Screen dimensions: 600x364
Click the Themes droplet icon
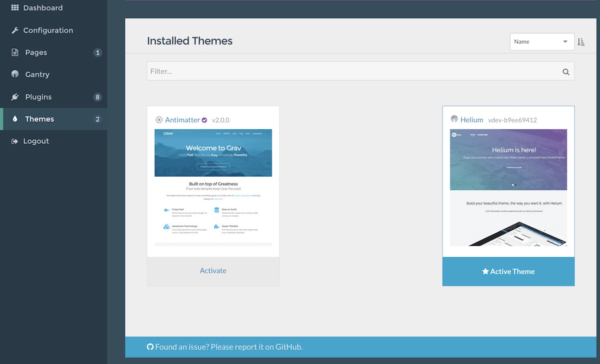click(x=15, y=119)
